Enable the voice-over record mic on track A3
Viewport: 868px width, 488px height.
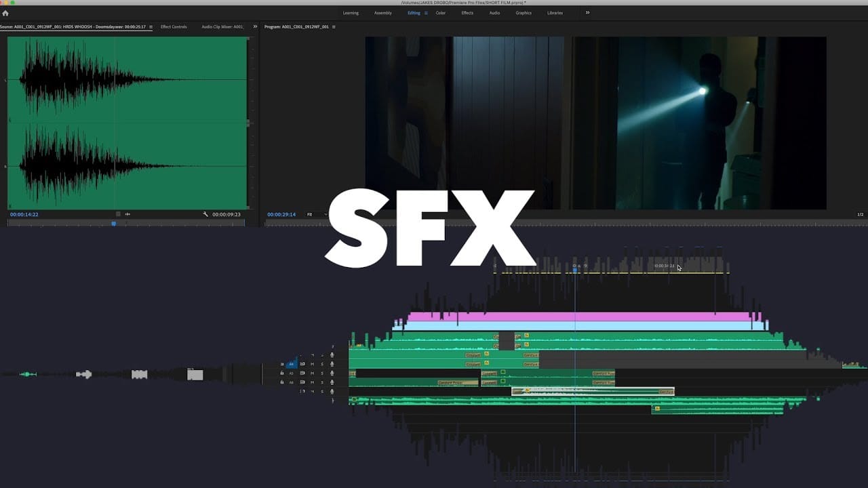[x=332, y=373]
